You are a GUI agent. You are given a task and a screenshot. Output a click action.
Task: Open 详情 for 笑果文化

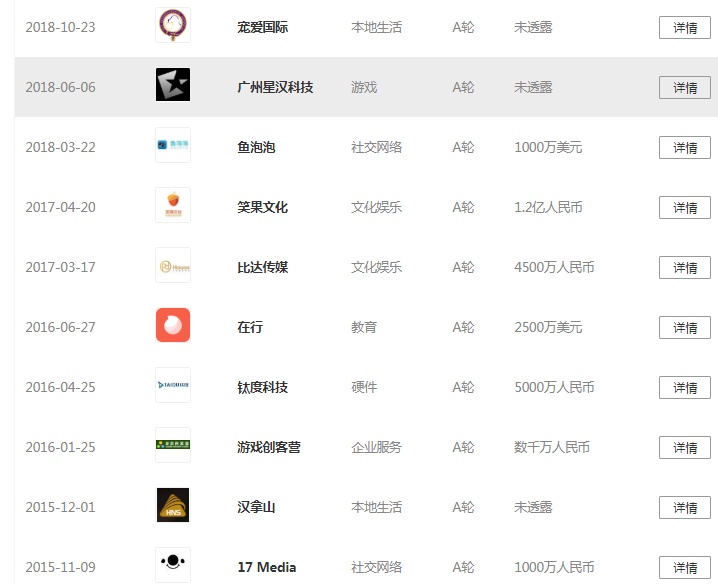click(x=685, y=207)
